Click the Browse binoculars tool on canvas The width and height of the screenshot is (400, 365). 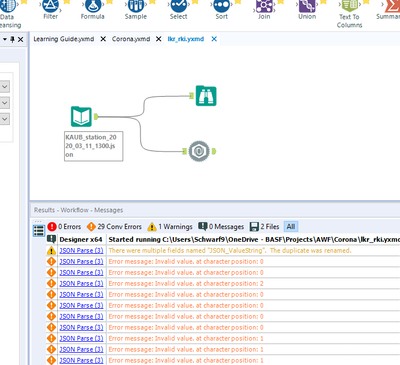tap(206, 96)
